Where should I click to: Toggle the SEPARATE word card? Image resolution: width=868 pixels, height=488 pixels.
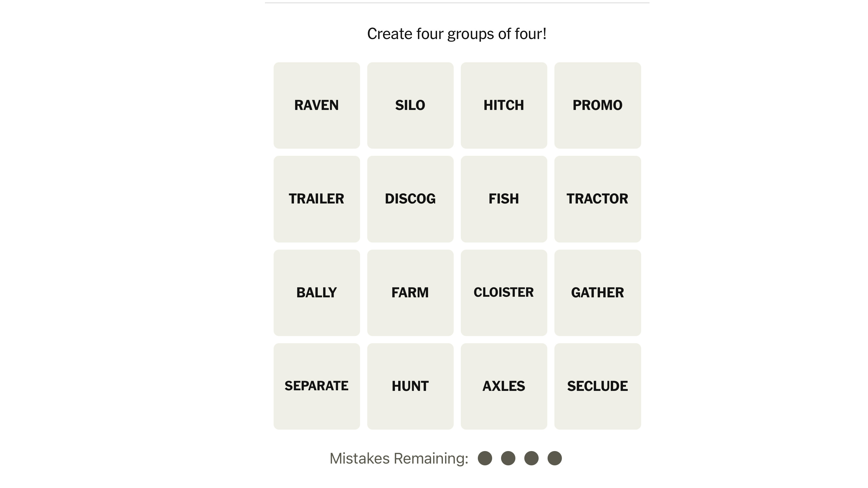click(x=316, y=386)
